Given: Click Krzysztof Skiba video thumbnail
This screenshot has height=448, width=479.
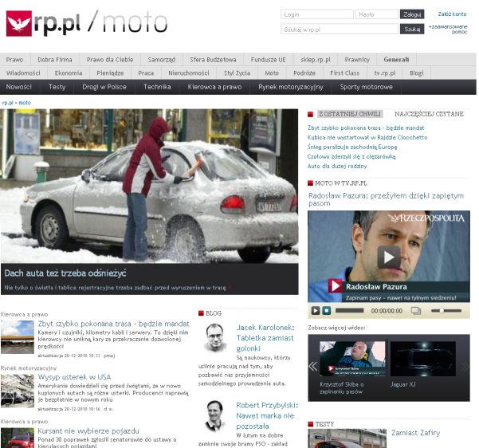Looking at the screenshot, I should (x=352, y=359).
